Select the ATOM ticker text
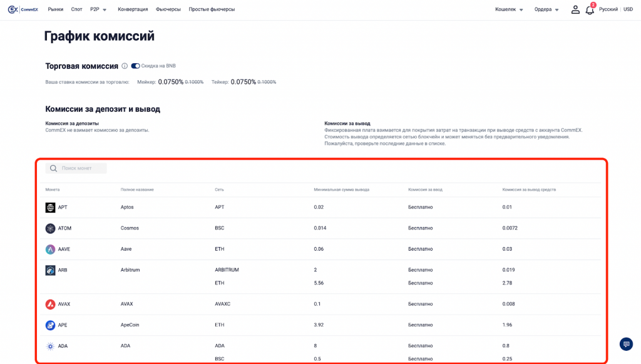 (64, 228)
